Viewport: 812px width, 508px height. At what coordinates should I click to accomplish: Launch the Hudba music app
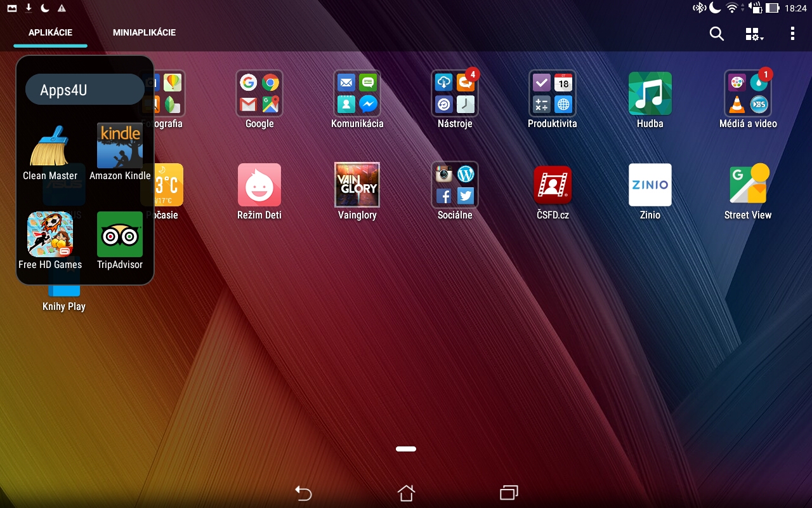click(650, 93)
